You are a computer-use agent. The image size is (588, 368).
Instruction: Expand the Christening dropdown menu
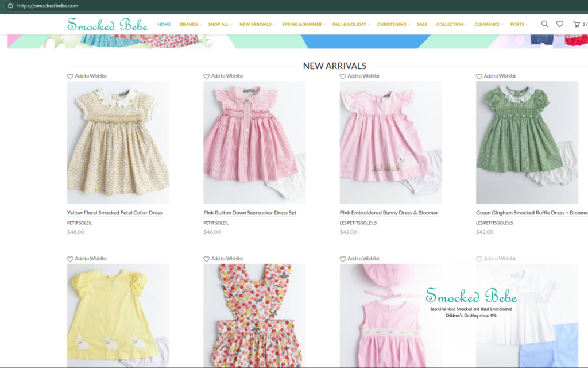(393, 24)
